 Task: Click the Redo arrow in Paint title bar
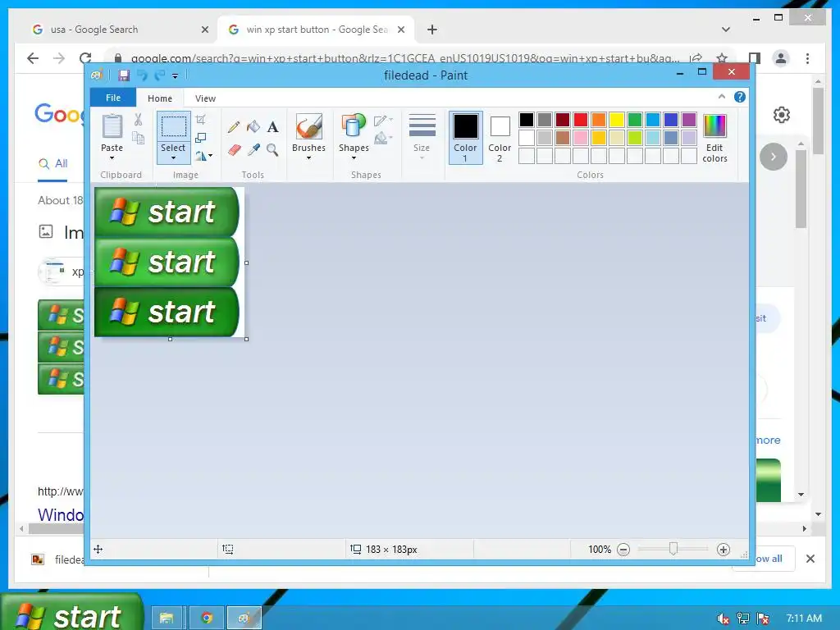(160, 75)
